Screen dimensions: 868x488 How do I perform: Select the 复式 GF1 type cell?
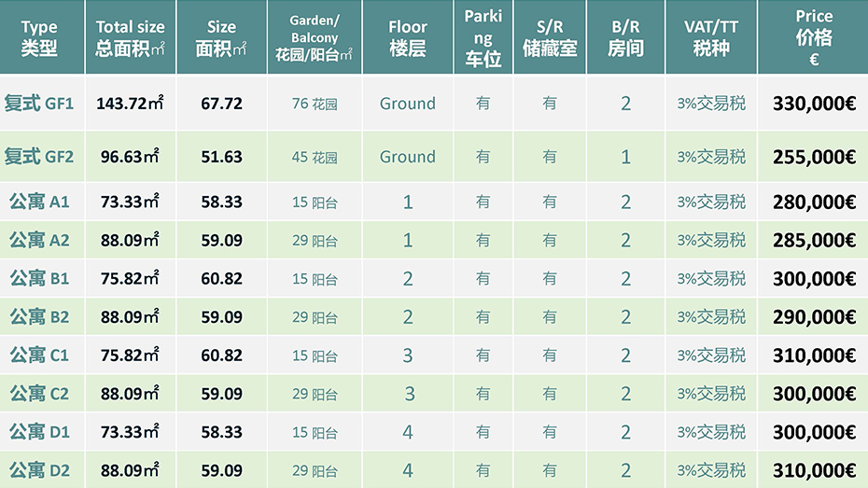click(39, 103)
